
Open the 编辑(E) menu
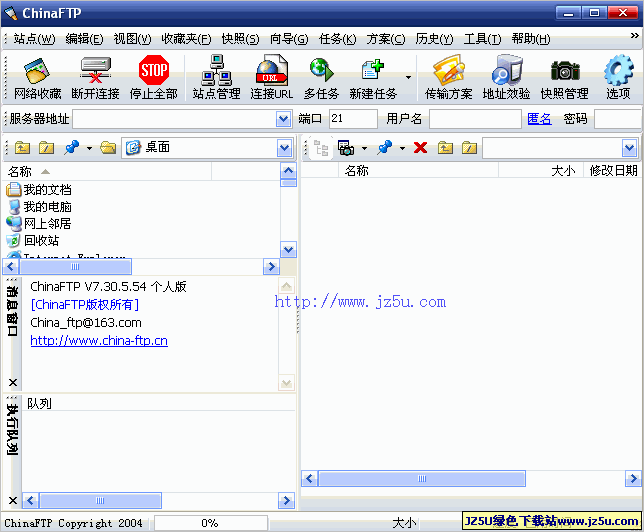point(85,39)
